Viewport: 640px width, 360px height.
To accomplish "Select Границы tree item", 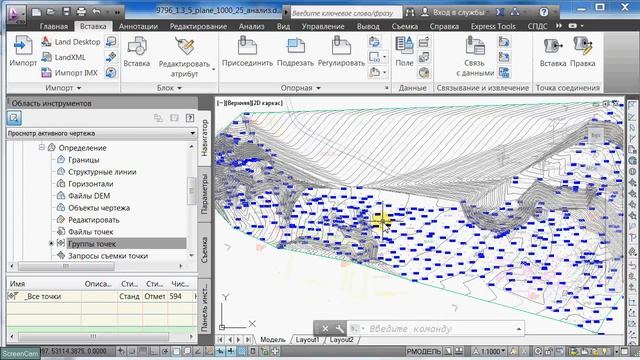I will point(84,160).
